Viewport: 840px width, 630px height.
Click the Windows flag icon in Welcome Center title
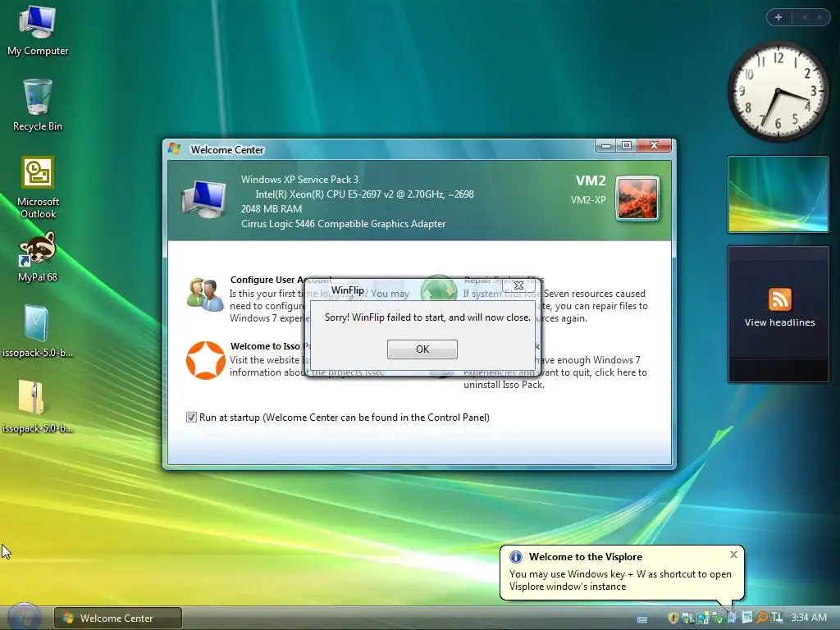click(x=174, y=149)
